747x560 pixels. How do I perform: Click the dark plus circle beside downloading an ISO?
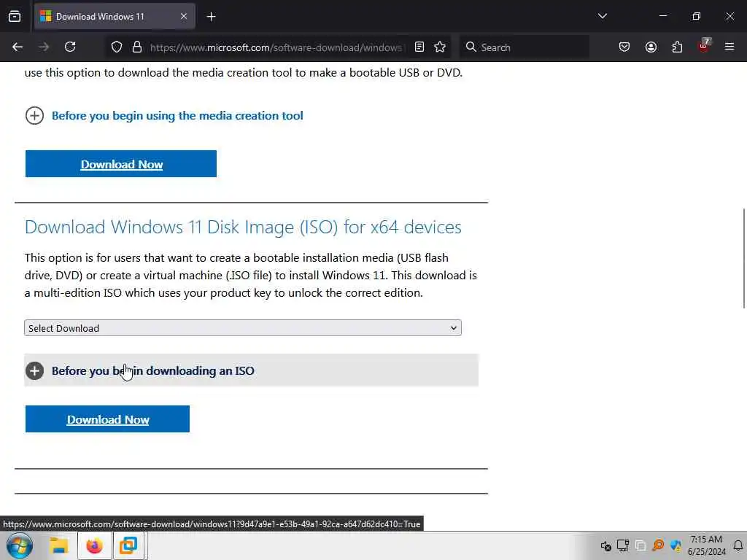click(34, 371)
